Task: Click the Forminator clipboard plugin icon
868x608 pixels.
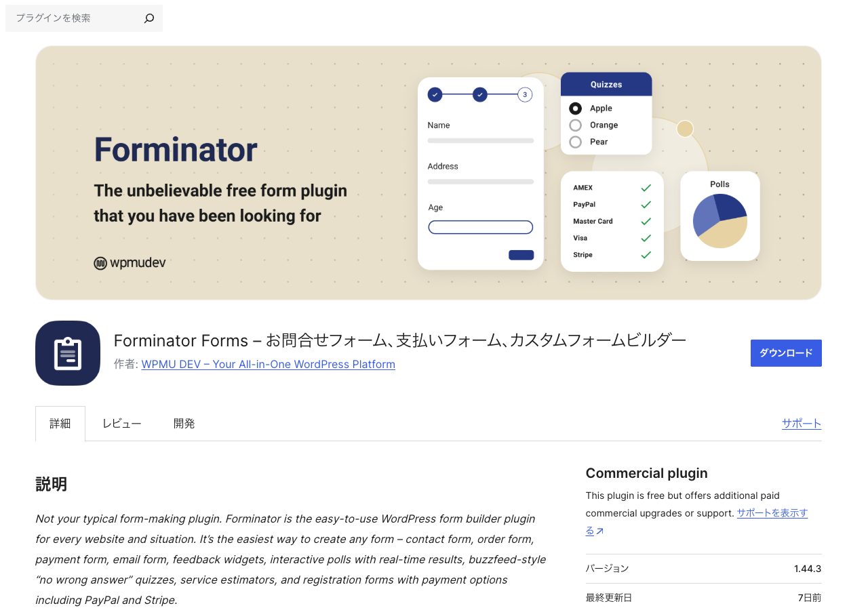Action: (68, 353)
